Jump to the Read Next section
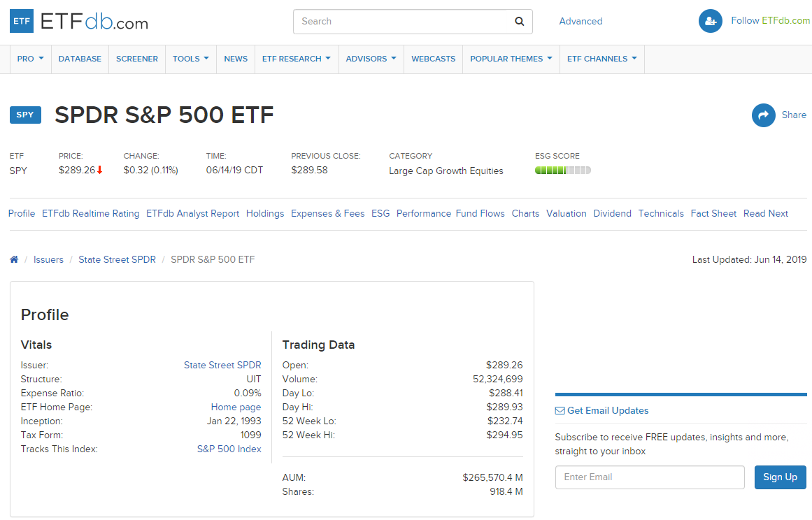Screen dimensions: 812x520 click(x=766, y=214)
